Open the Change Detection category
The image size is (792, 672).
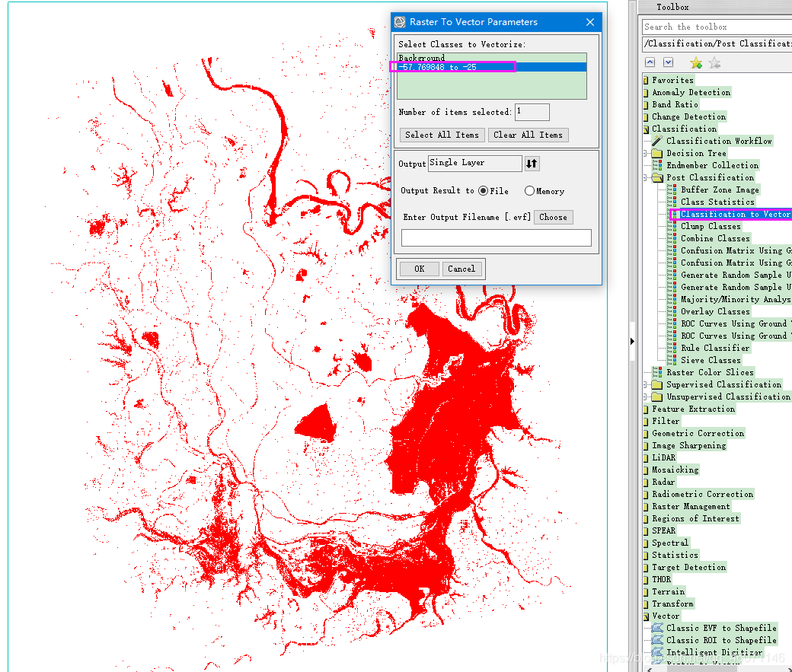[x=689, y=116]
